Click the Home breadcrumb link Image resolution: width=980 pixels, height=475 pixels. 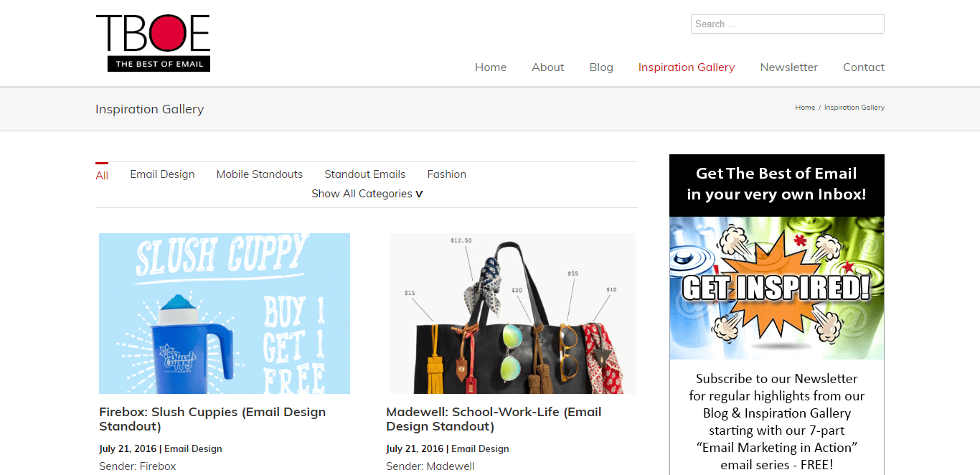coord(804,108)
